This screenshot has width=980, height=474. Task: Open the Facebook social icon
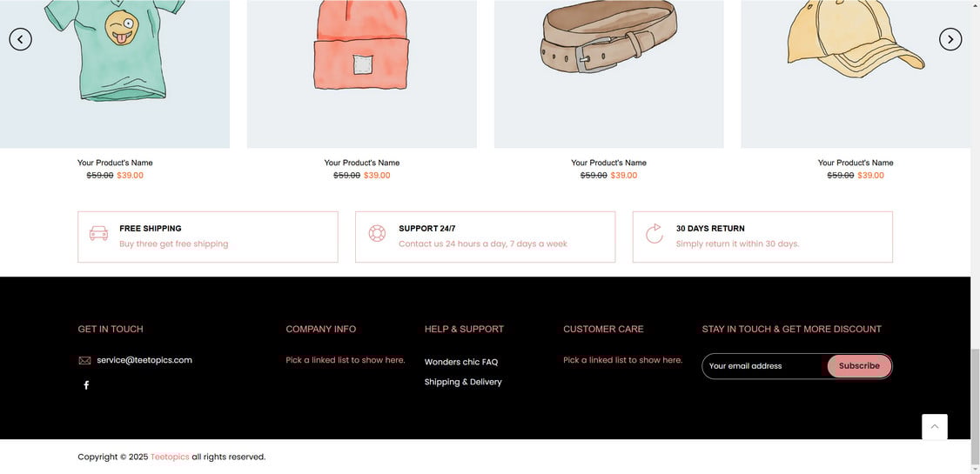point(86,385)
